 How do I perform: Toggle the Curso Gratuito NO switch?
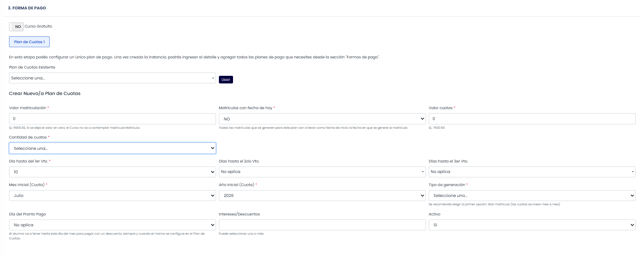coord(16,26)
